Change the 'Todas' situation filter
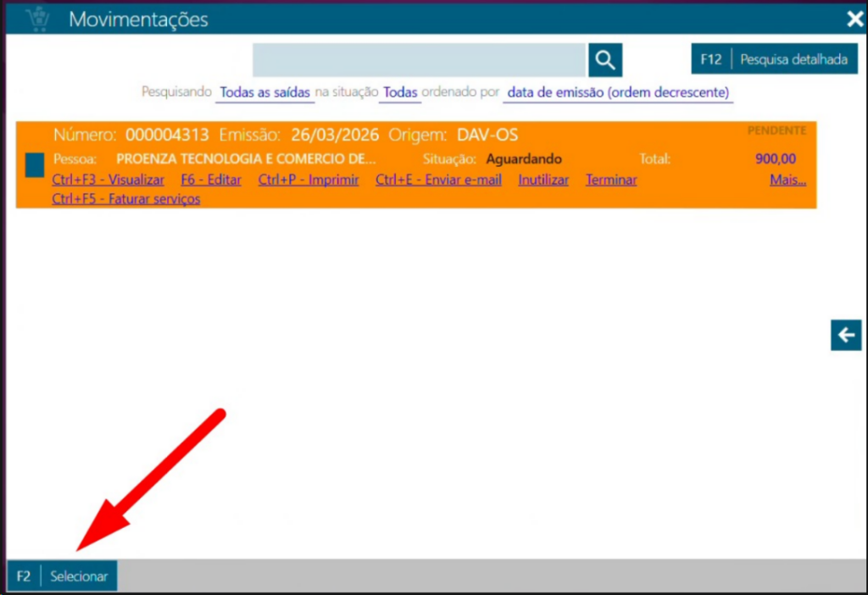The image size is (868, 595). coord(400,92)
